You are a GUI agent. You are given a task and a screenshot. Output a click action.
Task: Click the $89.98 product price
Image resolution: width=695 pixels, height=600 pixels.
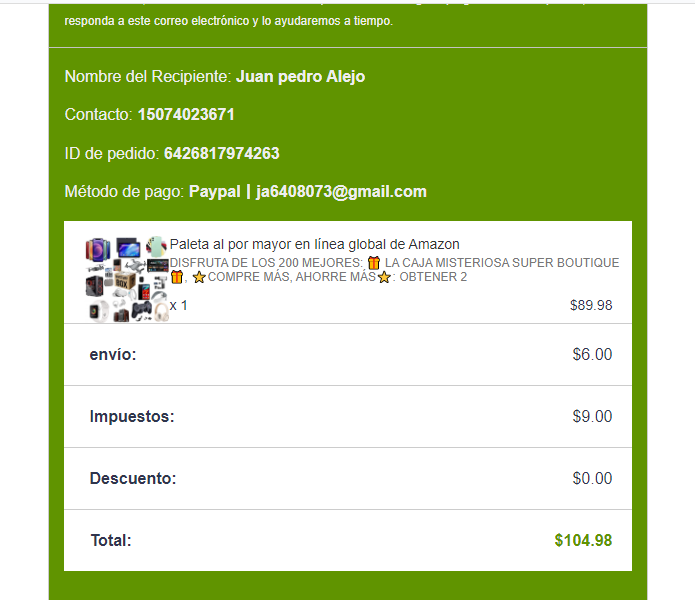(x=591, y=305)
